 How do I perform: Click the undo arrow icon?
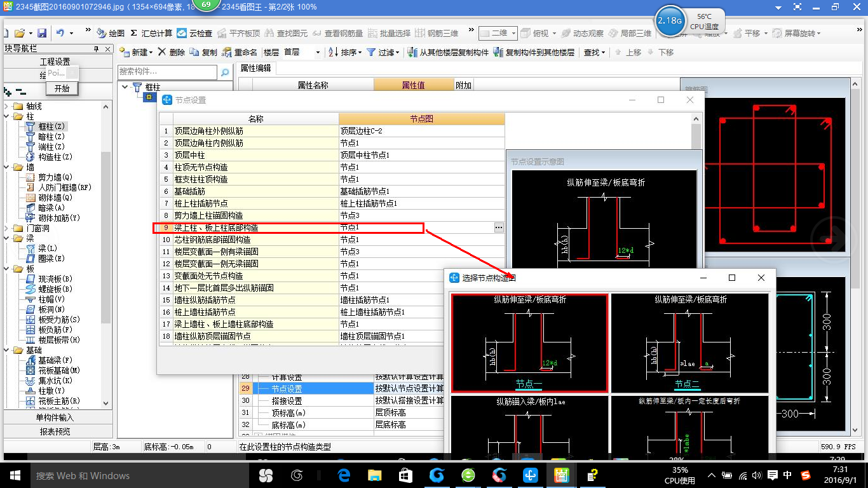pos(60,33)
